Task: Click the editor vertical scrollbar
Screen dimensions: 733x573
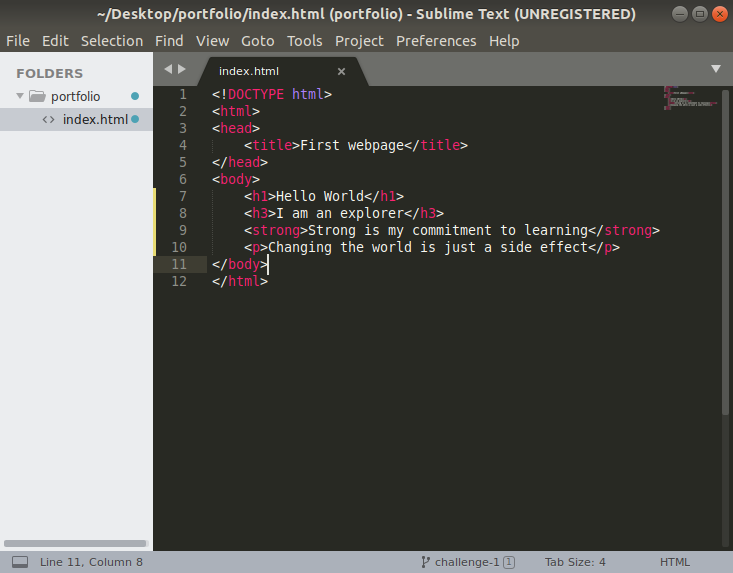Action: click(726, 252)
